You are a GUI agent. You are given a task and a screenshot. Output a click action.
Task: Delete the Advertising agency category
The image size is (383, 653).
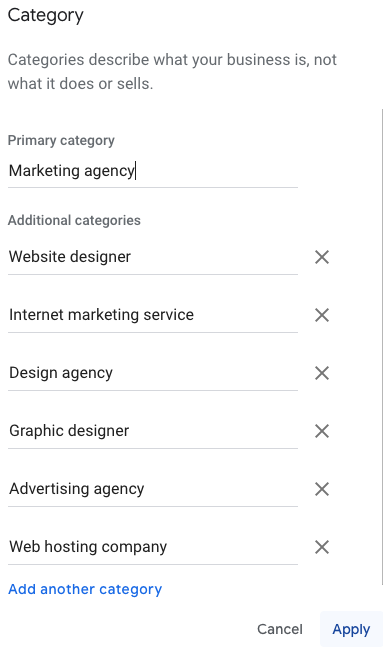tap(322, 489)
